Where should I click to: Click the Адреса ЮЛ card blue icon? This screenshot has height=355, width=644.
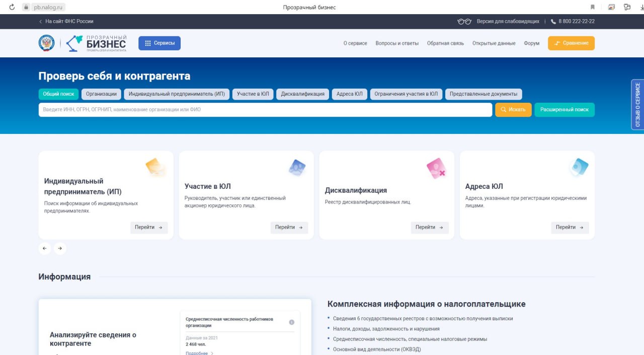(x=579, y=167)
